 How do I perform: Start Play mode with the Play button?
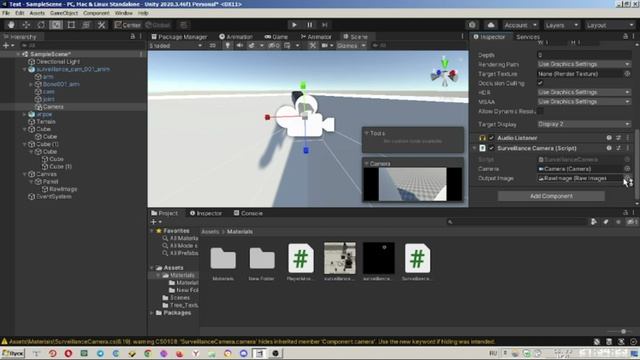(x=294, y=25)
